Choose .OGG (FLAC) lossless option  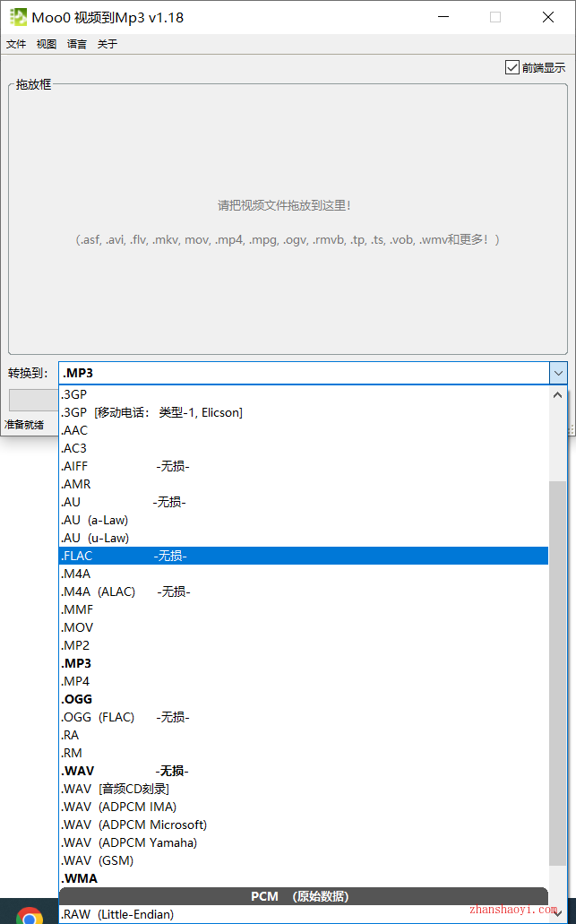point(304,717)
